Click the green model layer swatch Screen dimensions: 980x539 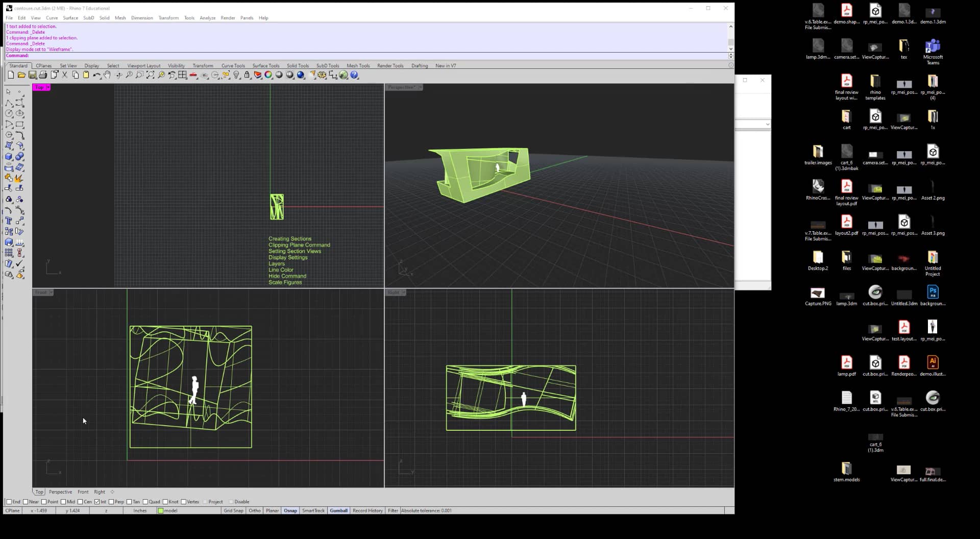(x=161, y=510)
